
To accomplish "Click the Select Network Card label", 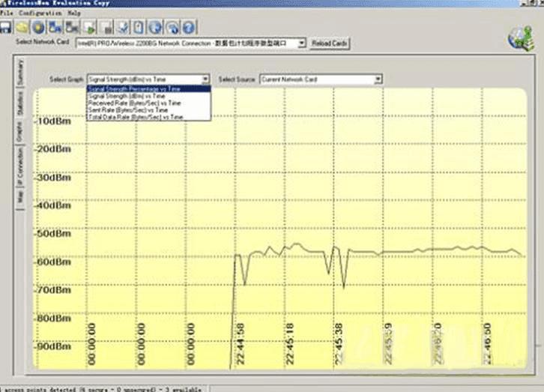I will (42, 42).
